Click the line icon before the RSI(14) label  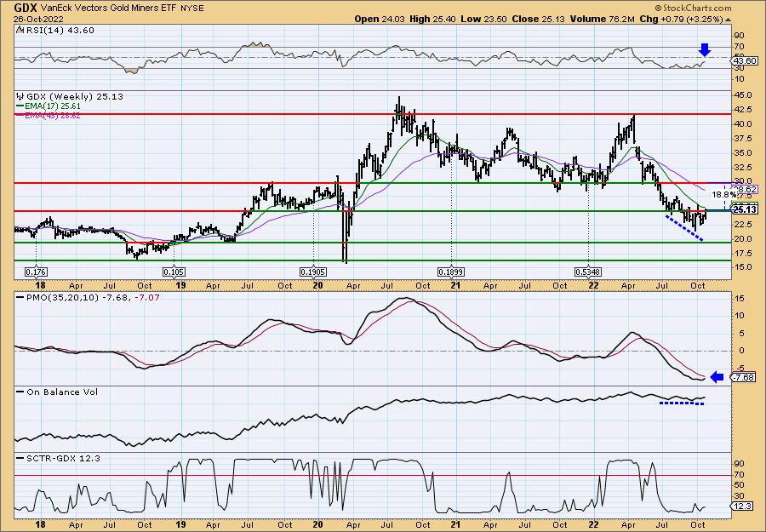(20, 30)
